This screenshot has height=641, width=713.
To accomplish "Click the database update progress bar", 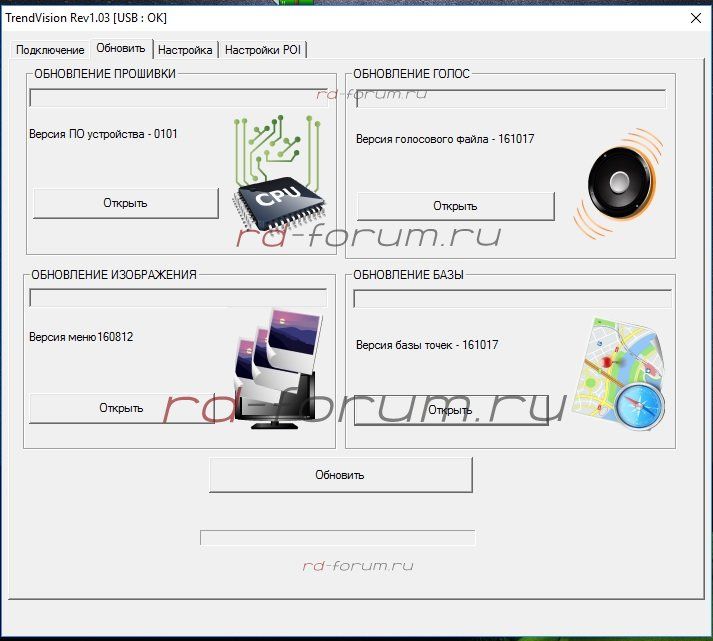I will point(512,299).
